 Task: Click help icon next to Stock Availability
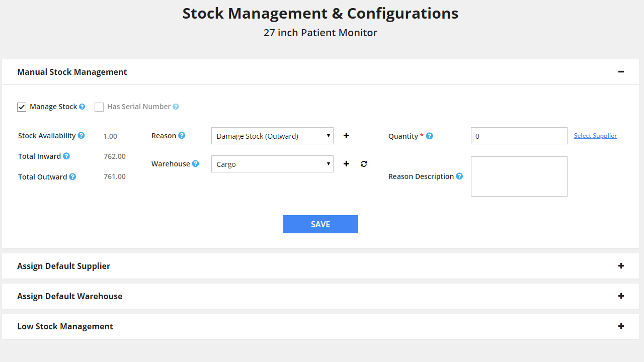coord(81,136)
